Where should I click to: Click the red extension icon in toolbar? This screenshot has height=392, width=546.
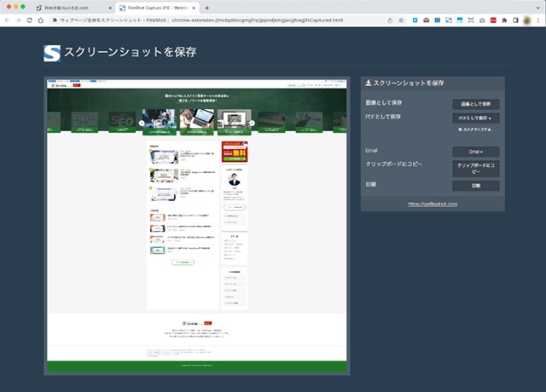(x=493, y=20)
